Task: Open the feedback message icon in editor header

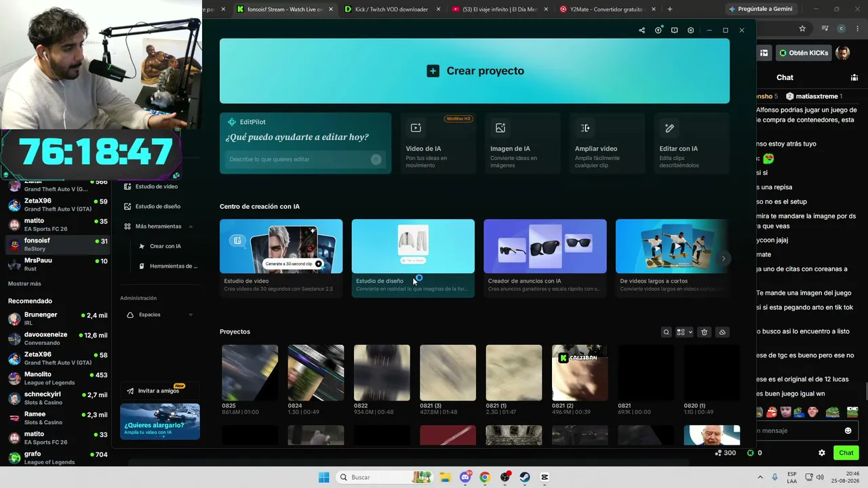Action: 674,30
